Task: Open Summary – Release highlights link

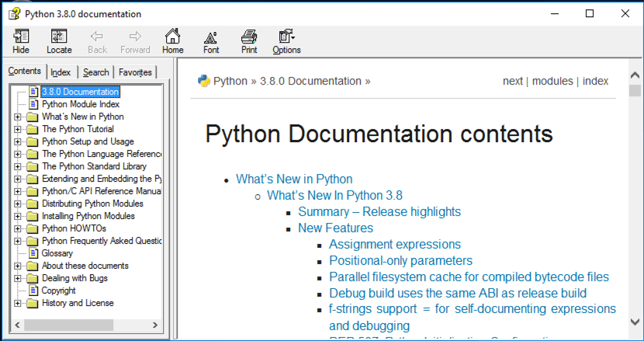Action: (379, 211)
